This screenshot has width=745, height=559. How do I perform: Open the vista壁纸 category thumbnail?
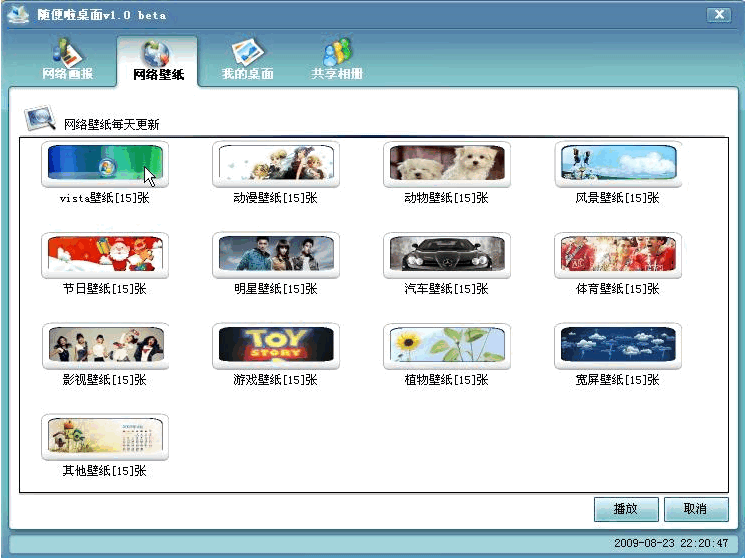[x=105, y=163]
